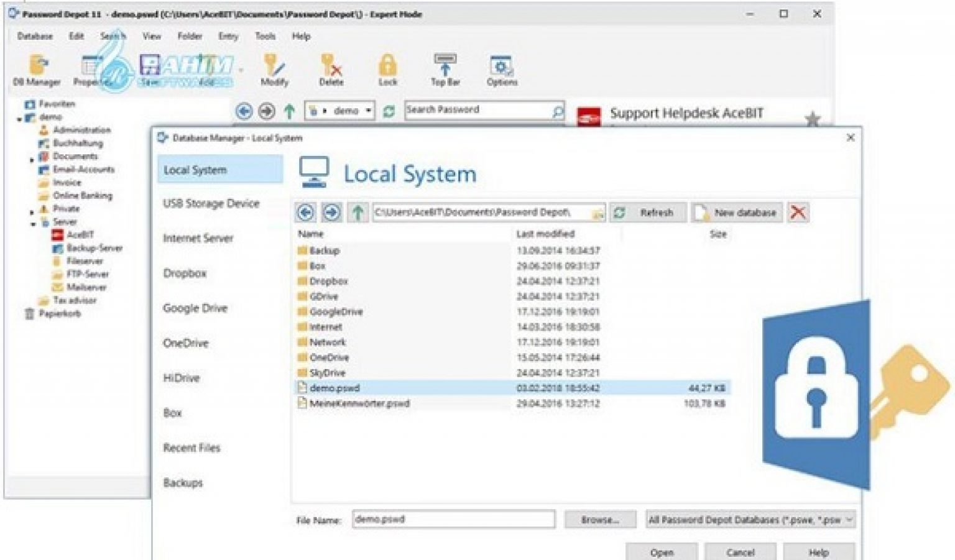The height and width of the screenshot is (560, 955).
Task: Click the back arrow in Database Manager
Action: click(x=305, y=213)
